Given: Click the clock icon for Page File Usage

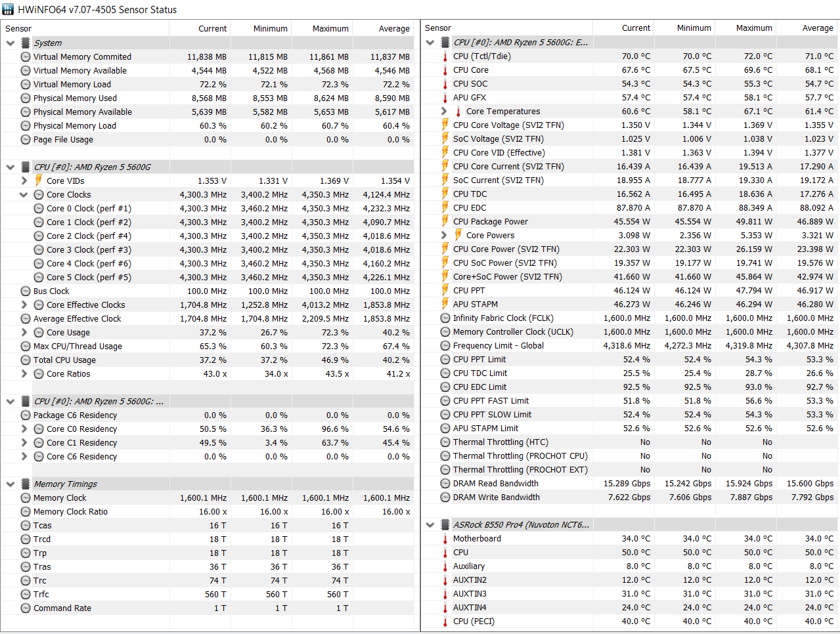Looking at the screenshot, I should coord(26,139).
